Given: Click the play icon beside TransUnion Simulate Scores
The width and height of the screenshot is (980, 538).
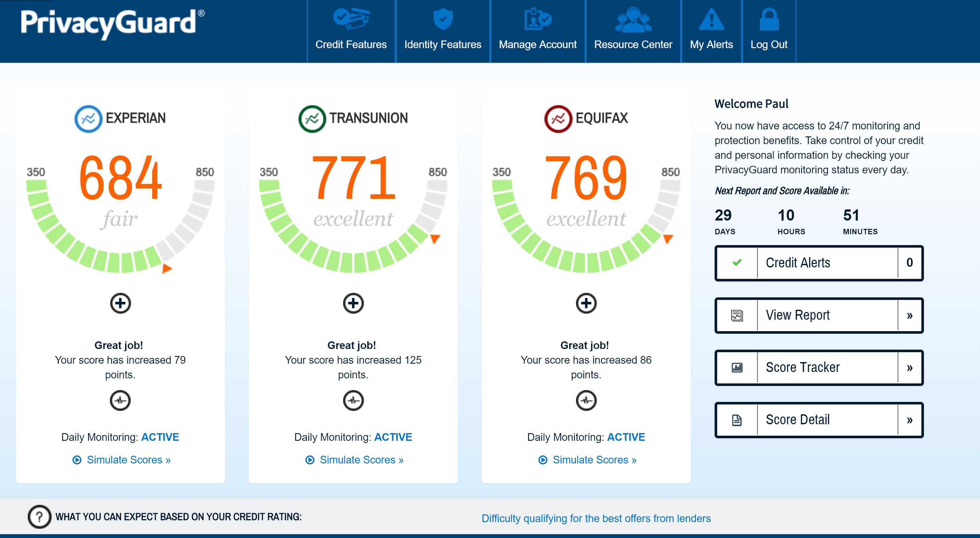Looking at the screenshot, I should point(310,460).
